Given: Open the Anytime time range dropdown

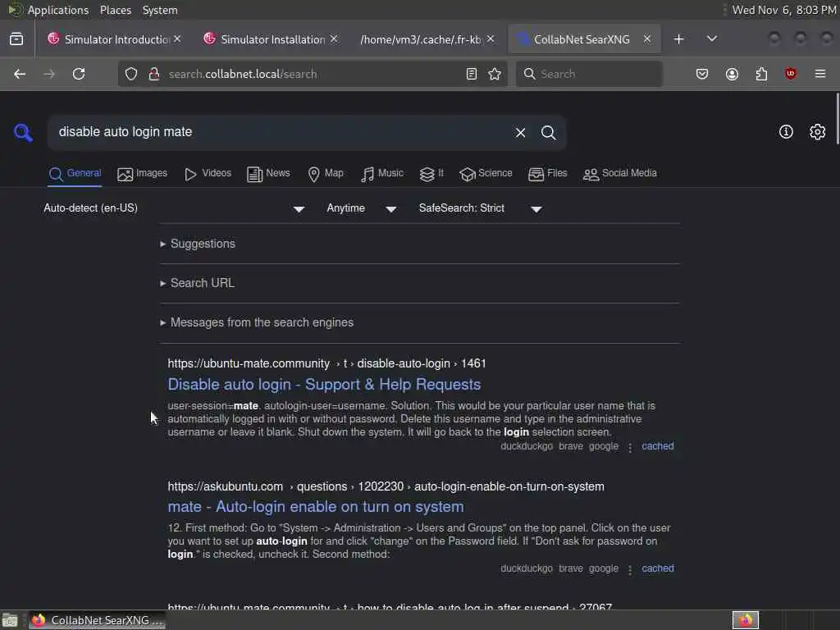Looking at the screenshot, I should (x=362, y=208).
